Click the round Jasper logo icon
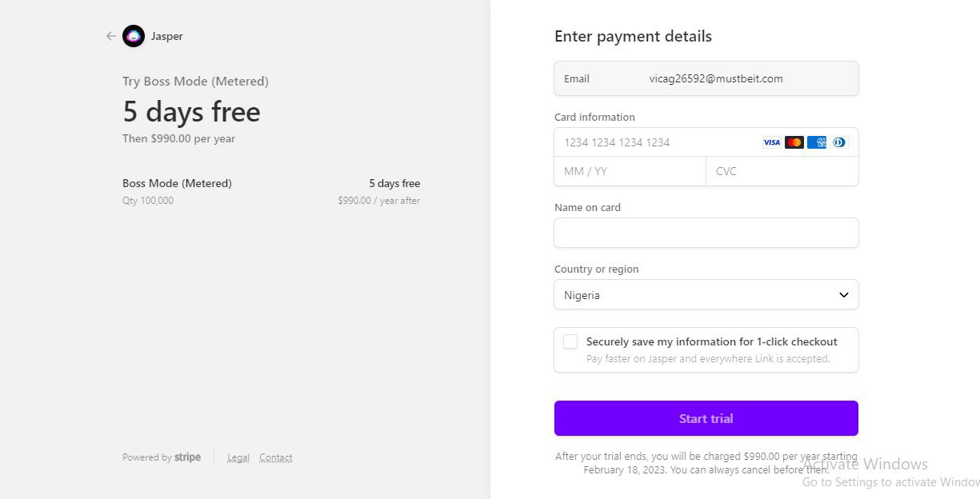This screenshot has height=499, width=980. (134, 36)
